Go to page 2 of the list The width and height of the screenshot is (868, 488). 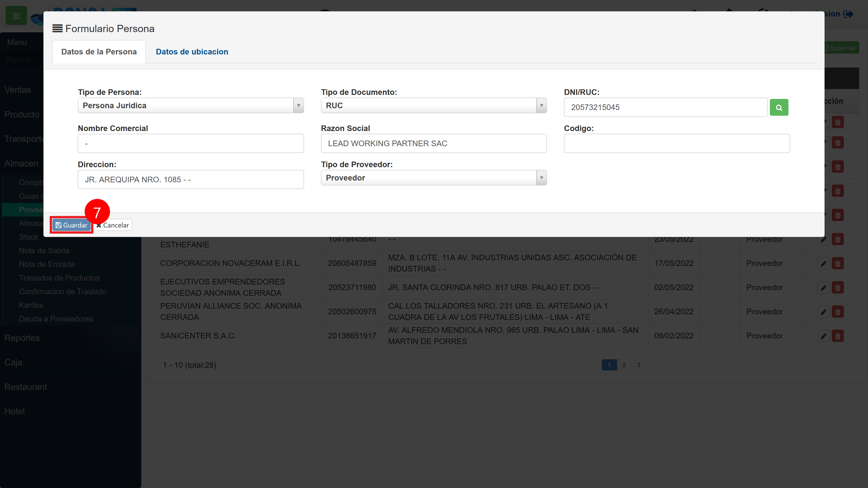(624, 365)
